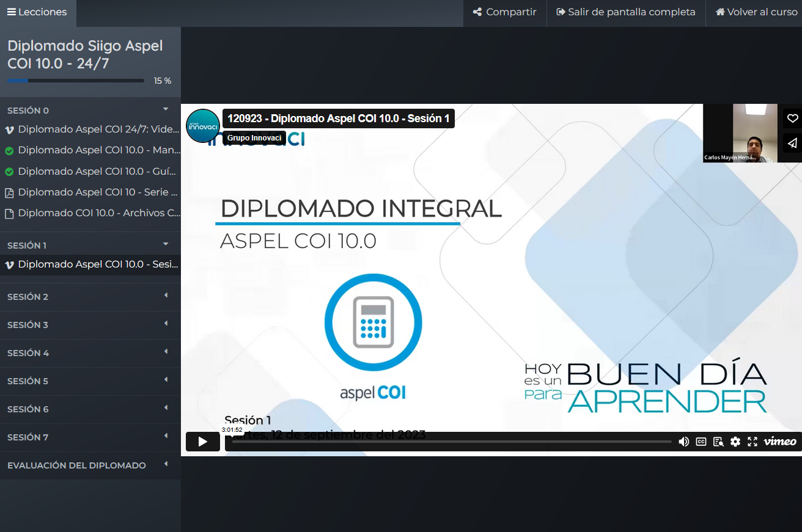This screenshot has height=532, width=802.
Task: Open the video transcript search icon
Action: coord(718,442)
